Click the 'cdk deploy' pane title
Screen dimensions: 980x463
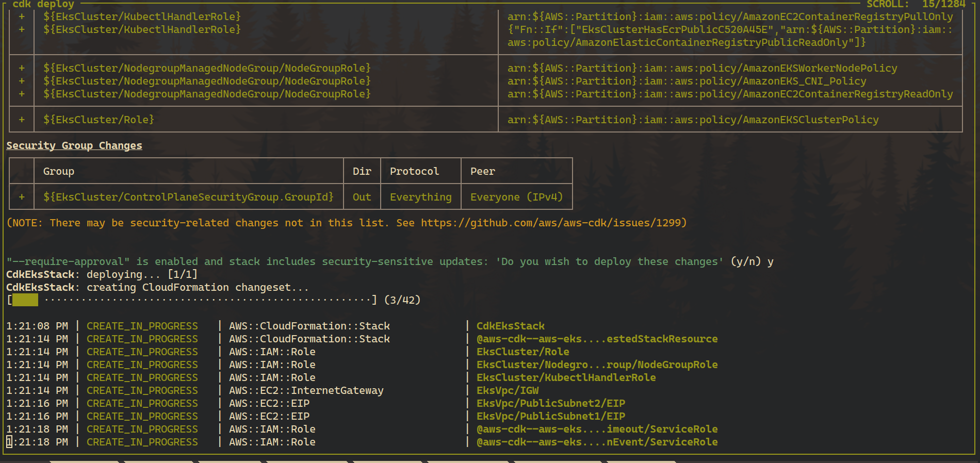point(43,4)
